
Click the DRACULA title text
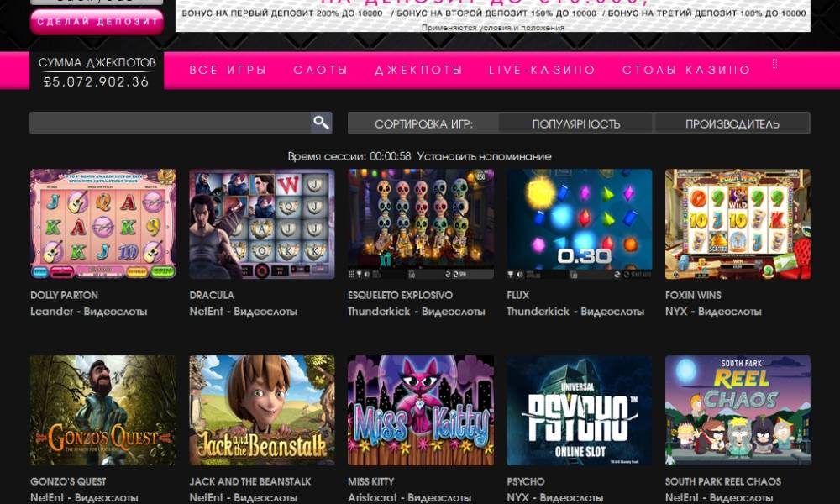(212, 295)
